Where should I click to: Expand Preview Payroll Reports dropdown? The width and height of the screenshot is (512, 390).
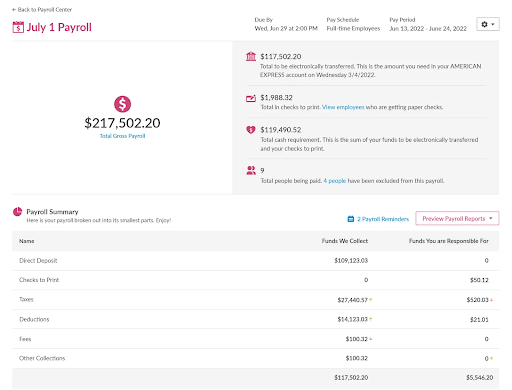click(x=457, y=219)
